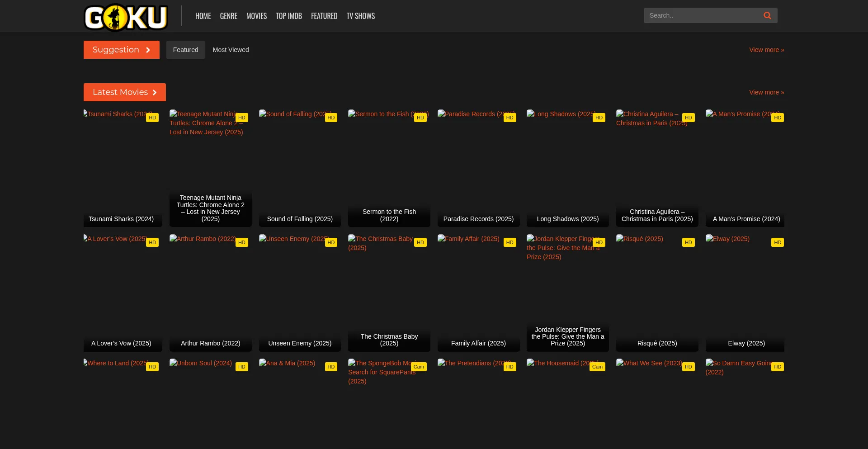Click View more next to Latest Movies

coord(766,92)
